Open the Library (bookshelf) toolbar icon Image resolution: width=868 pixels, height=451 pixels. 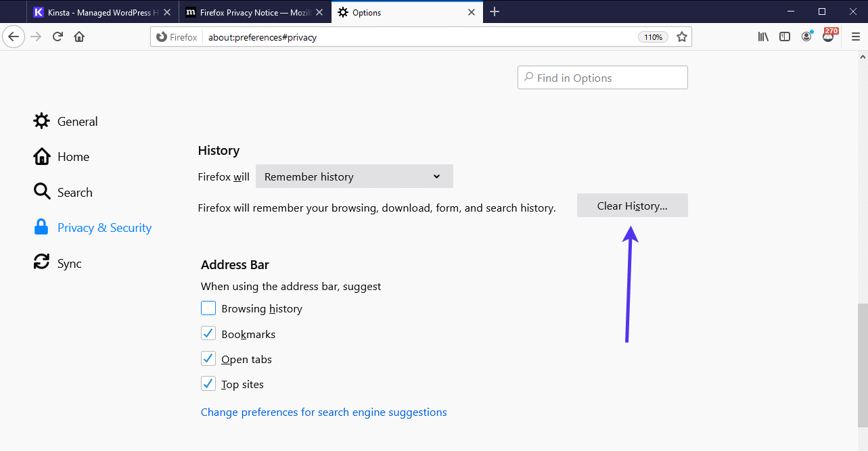click(x=762, y=37)
